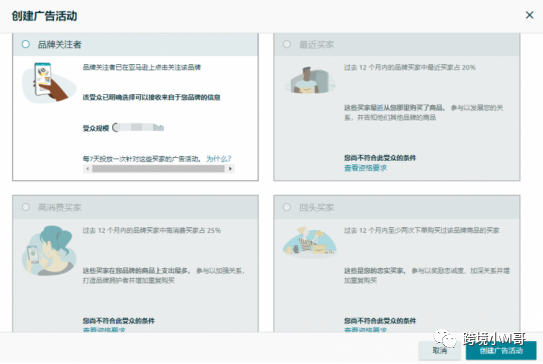
Task: Click 您尚不符合此受众的条件 text in 高消费买家 card
Action: coord(119,321)
